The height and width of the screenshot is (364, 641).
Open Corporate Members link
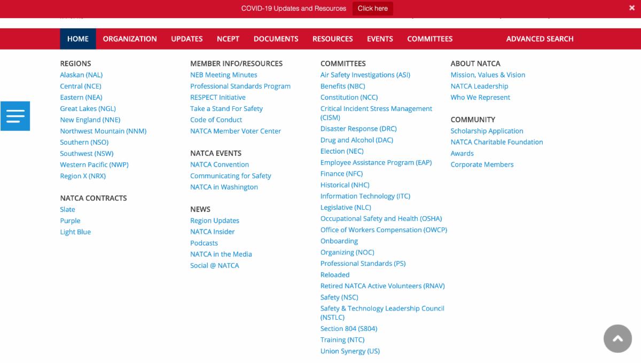tap(482, 164)
